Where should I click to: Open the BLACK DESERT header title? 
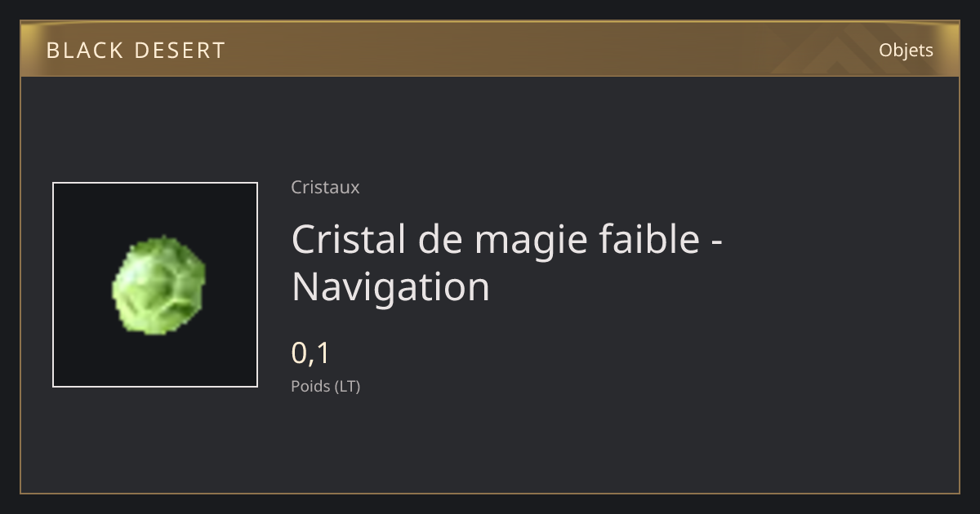point(136,51)
